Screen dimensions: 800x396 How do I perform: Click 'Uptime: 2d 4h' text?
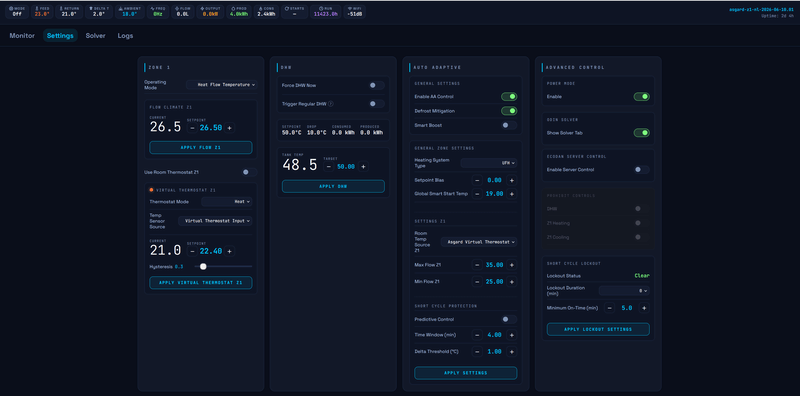(x=779, y=16)
